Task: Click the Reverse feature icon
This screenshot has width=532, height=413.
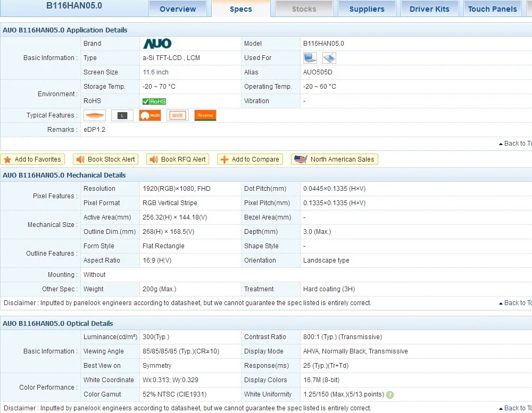Action: [205, 115]
